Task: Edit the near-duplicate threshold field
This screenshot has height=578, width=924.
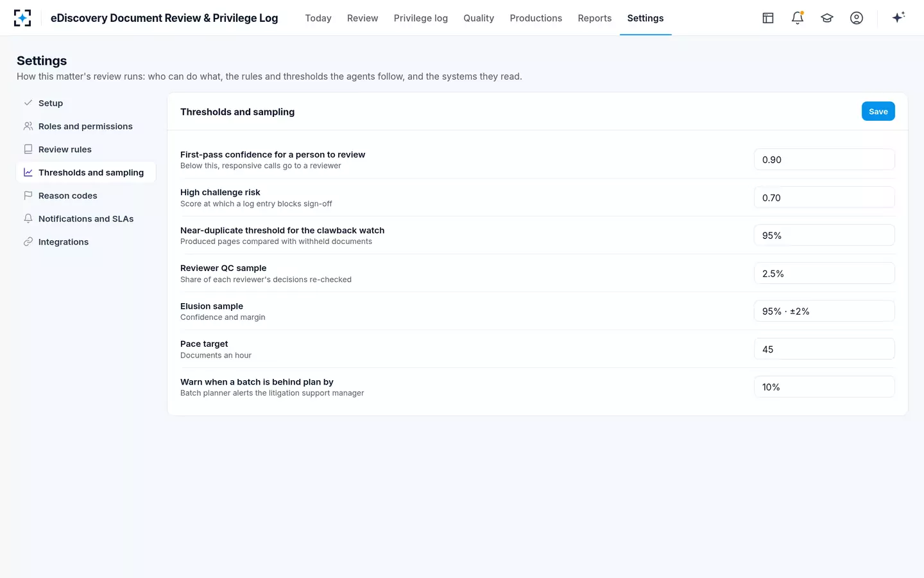Action: tap(824, 235)
